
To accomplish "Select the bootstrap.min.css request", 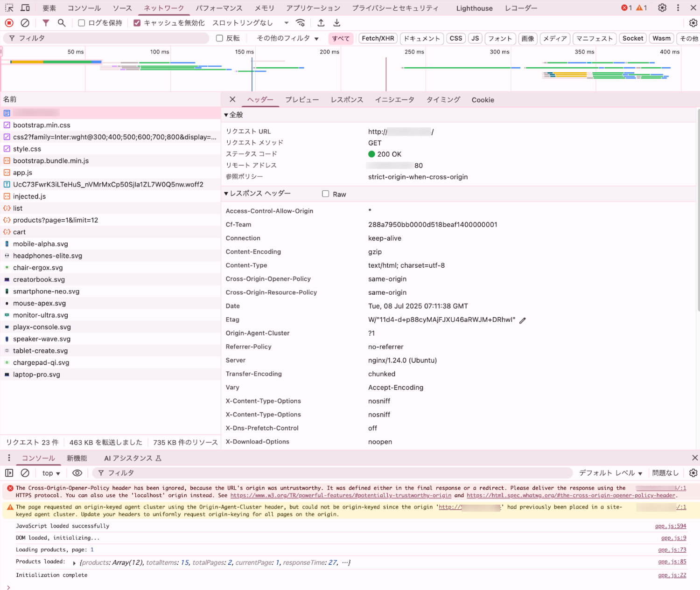I will pos(110,125).
